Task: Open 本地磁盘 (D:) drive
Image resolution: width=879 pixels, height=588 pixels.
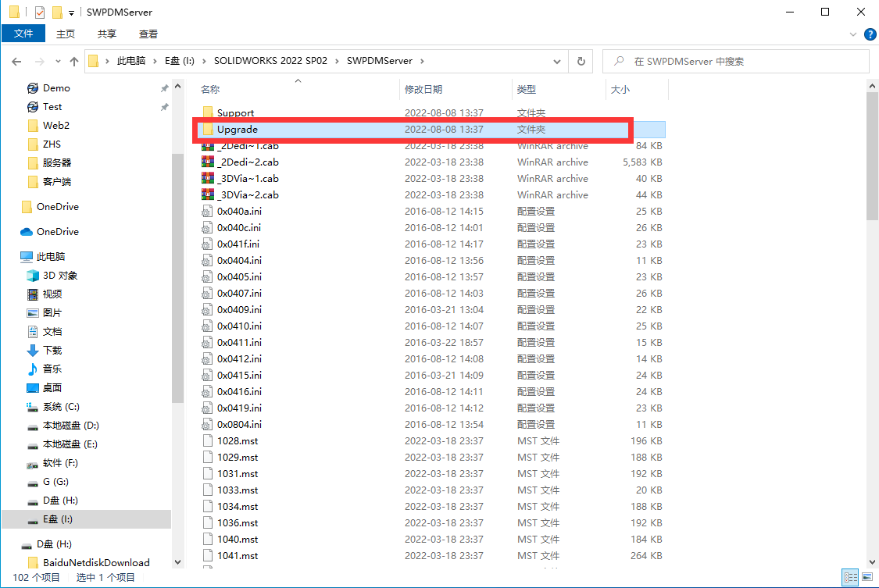Action: [x=70, y=426]
